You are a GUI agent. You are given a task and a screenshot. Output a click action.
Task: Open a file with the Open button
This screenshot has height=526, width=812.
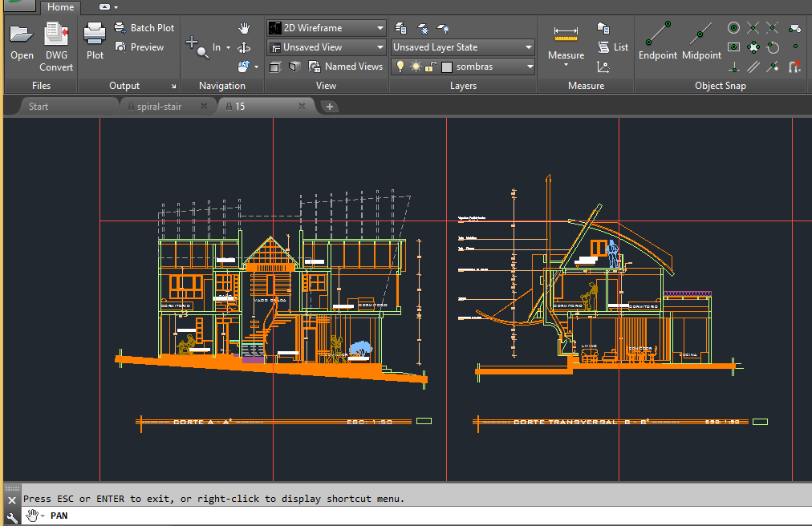tap(22, 38)
